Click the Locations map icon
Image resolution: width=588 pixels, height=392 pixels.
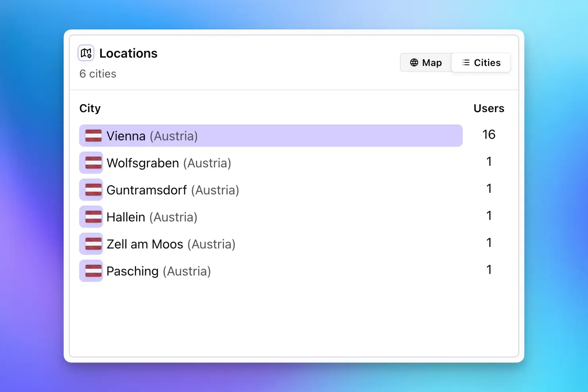(86, 53)
